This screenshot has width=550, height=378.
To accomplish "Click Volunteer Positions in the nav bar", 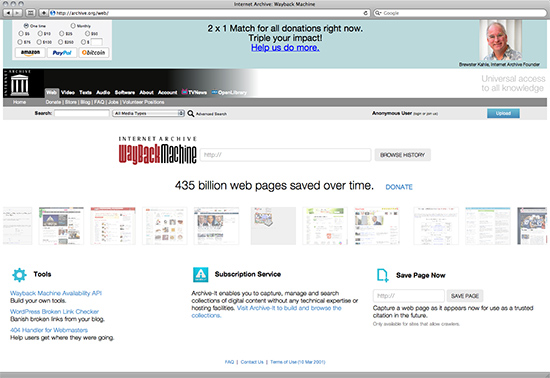I will 143,102.
